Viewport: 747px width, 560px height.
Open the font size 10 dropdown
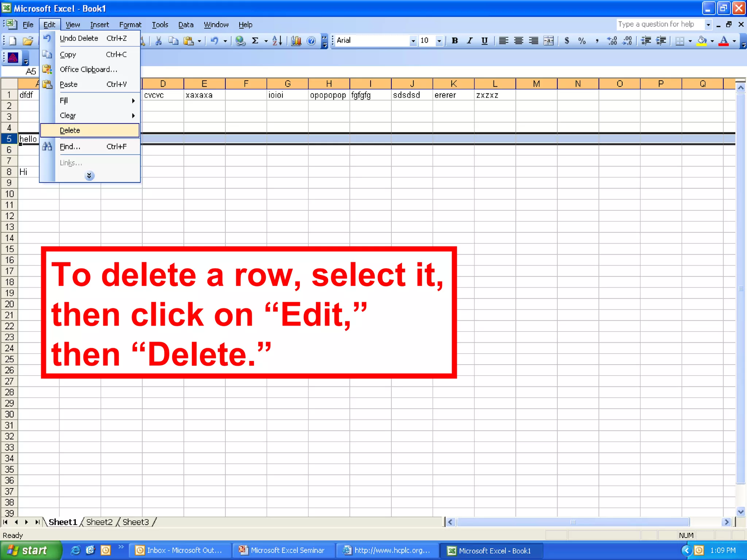pos(439,41)
